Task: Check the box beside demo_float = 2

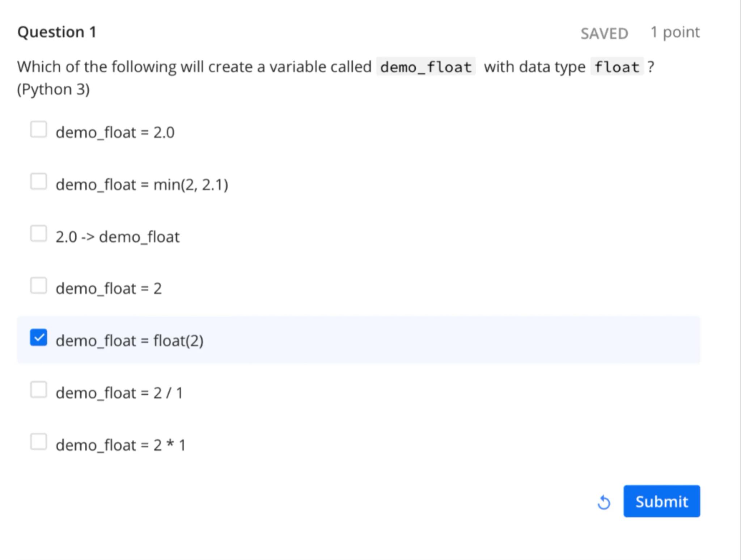Action: [x=38, y=286]
